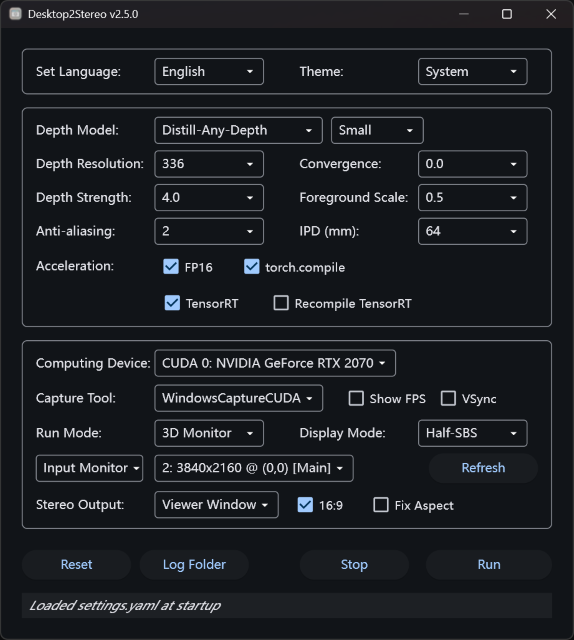Minimize the Desktop2Stereo window
Image resolution: width=574 pixels, height=640 pixels.
point(464,14)
